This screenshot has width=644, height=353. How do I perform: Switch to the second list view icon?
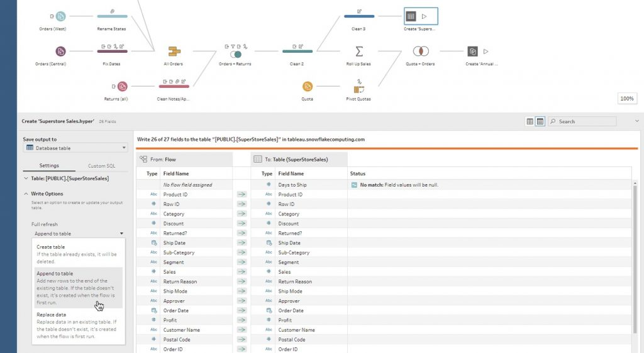(540, 121)
